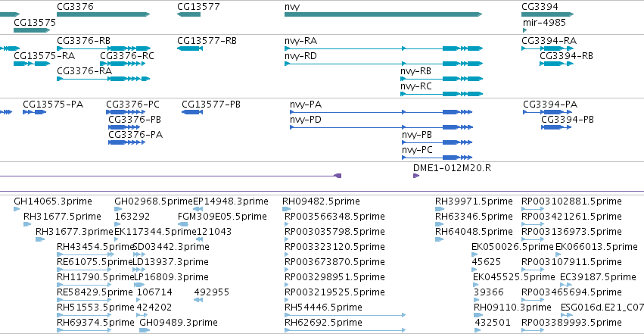The width and height of the screenshot is (644, 334).
Task: Click the CG13575 gene label
Action: [35, 23]
